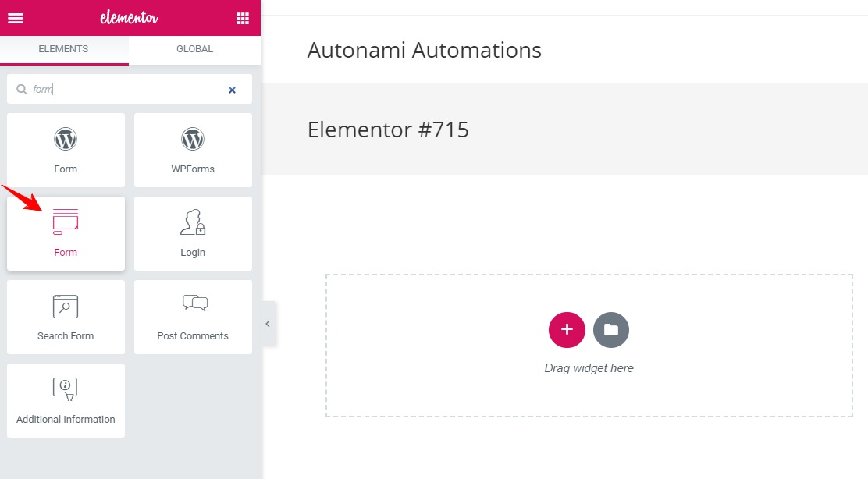Add new section with the plus button

tap(566, 330)
